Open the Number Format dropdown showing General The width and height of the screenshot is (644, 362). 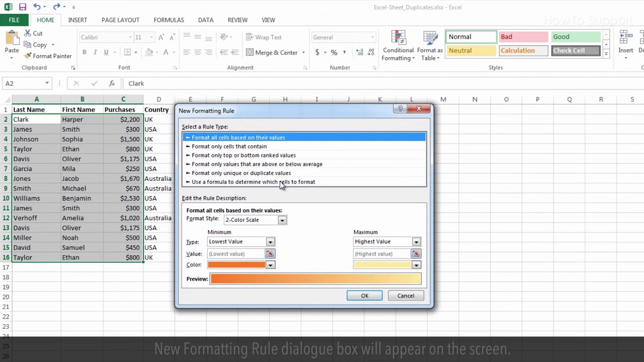pos(372,37)
